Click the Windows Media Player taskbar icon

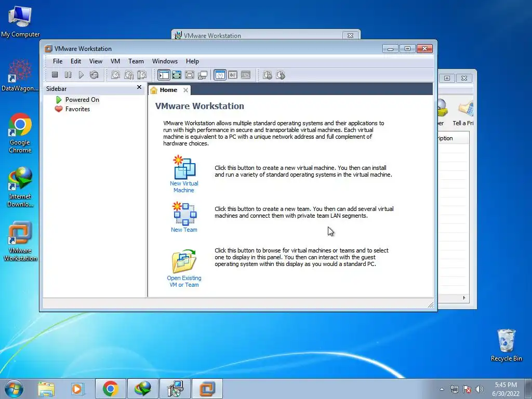[78, 389]
